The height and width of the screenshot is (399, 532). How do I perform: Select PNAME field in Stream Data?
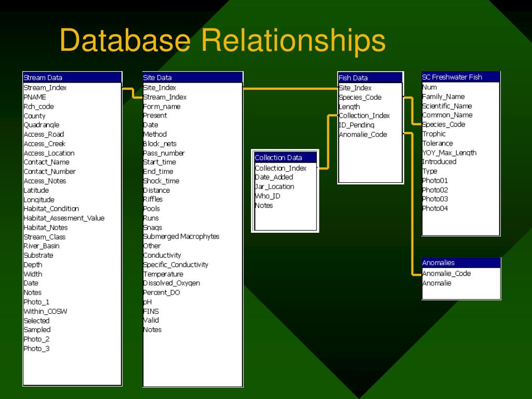pos(35,97)
